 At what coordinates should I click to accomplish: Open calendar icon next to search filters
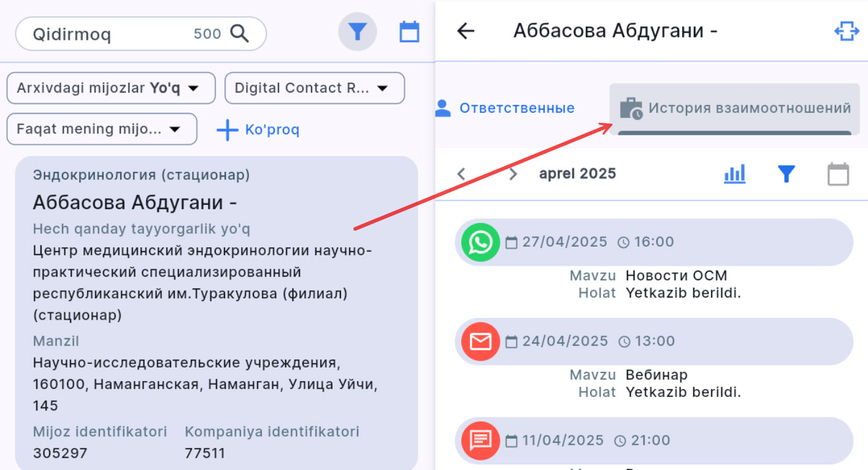(409, 31)
